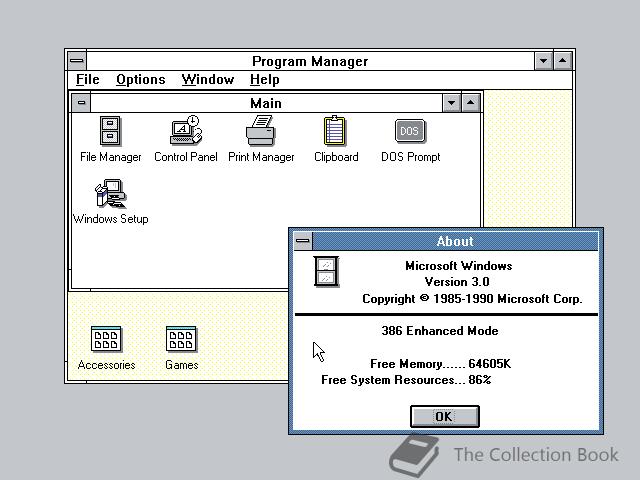Click the 'Microsoft Windows' heading text
The image size is (640, 480).
coord(459,266)
